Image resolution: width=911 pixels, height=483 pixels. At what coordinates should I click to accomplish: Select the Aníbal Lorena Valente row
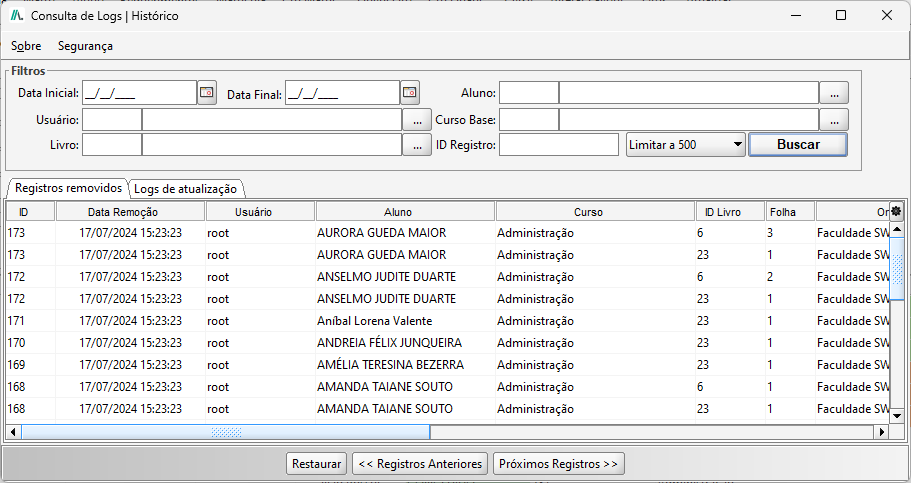pyautogui.click(x=448, y=321)
